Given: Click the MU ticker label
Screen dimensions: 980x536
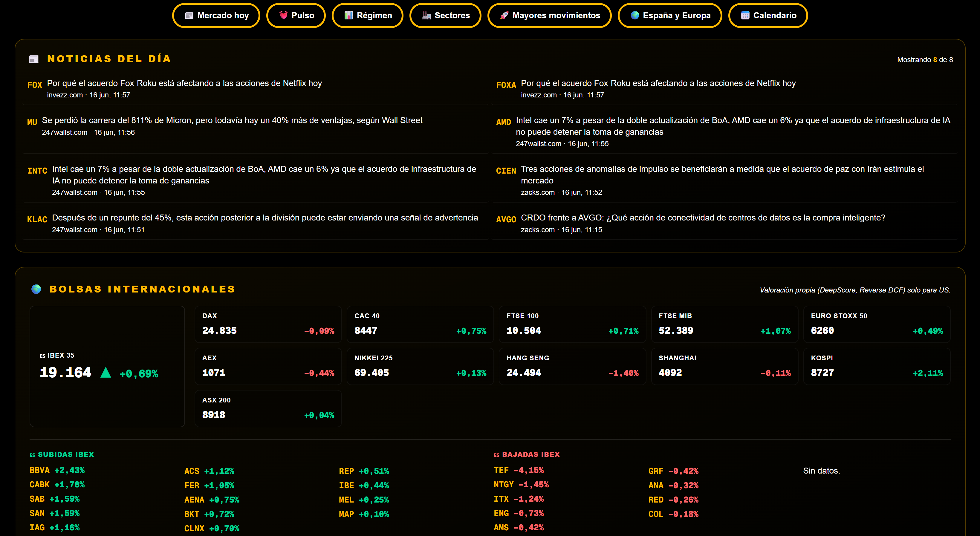Looking at the screenshot, I should pos(32,122).
